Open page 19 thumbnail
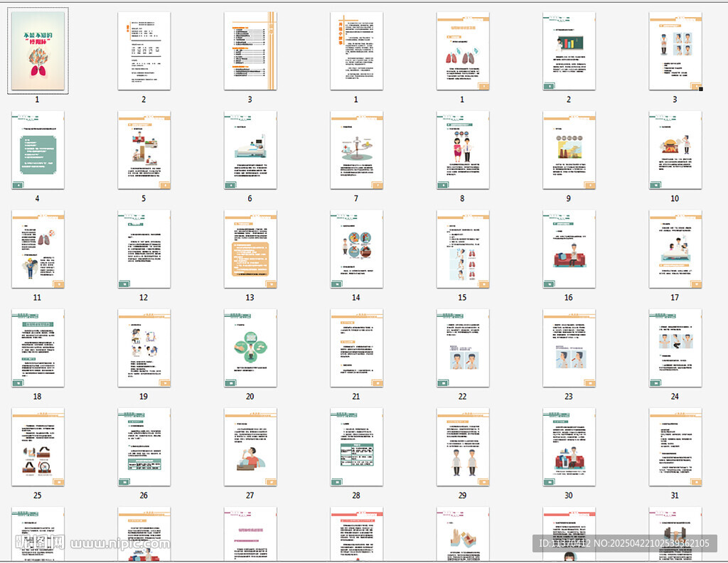The image size is (728, 563). point(144,348)
